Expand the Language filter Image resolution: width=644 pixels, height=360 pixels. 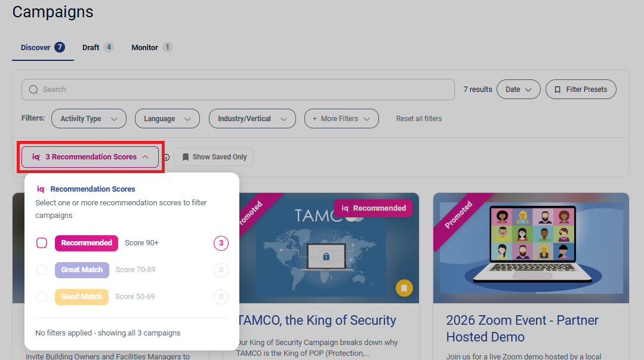coord(167,119)
